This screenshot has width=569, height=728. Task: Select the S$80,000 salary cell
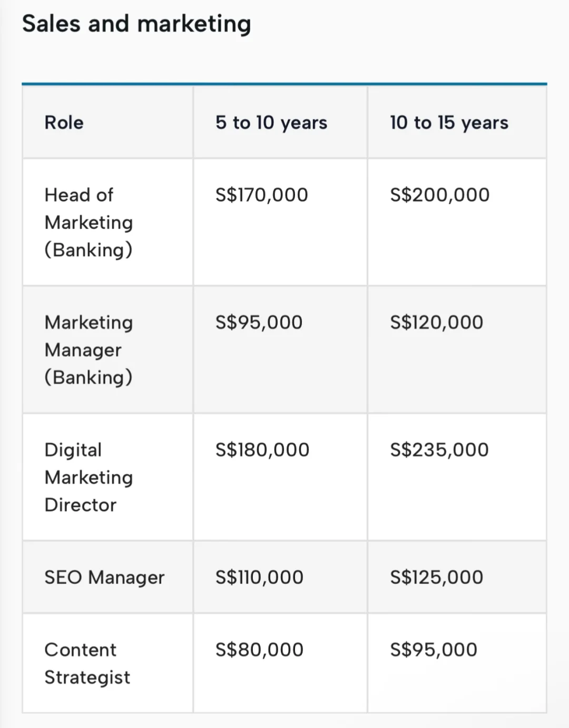coord(260,650)
